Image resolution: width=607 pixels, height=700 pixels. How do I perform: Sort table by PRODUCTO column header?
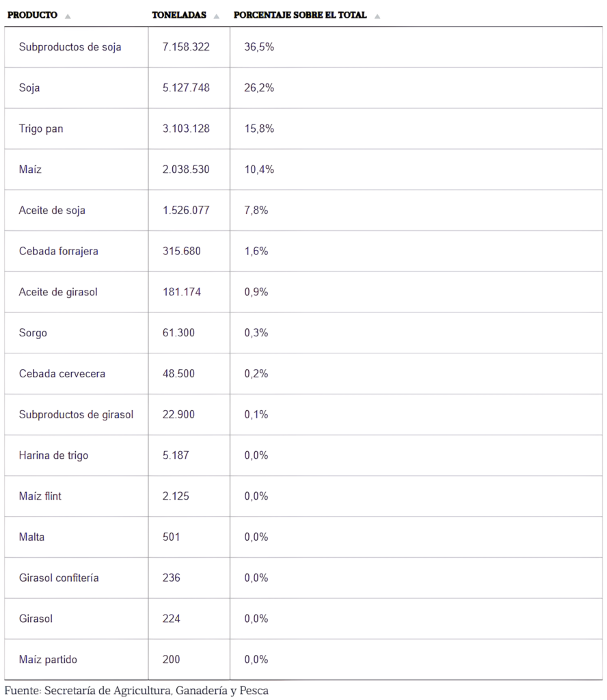[32, 15]
